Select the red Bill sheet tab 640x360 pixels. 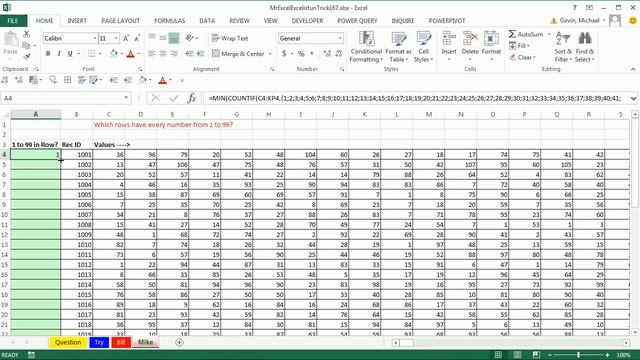[x=121, y=342]
